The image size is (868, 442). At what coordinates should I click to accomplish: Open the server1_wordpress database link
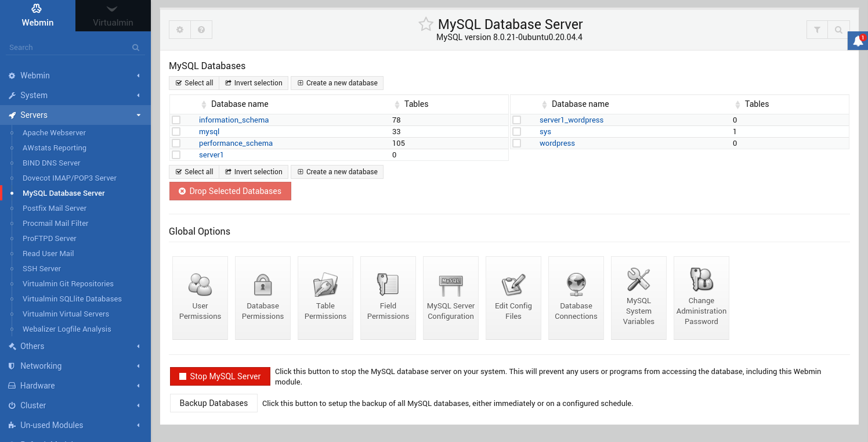pyautogui.click(x=572, y=120)
